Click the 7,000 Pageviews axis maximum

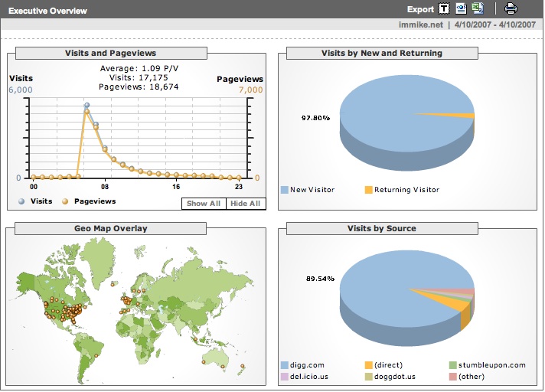[x=250, y=90]
